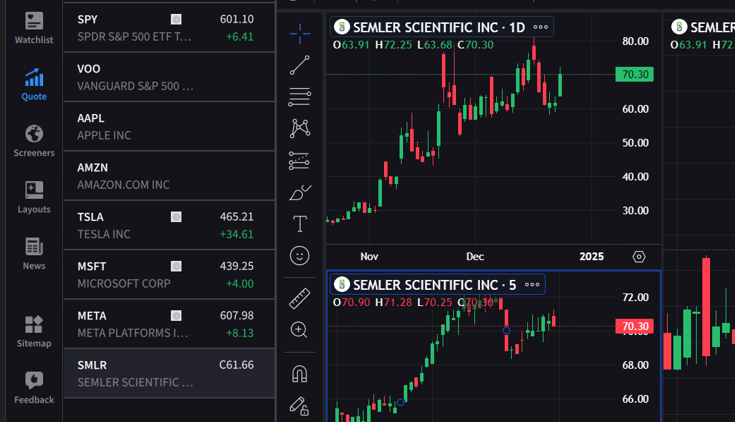Select the MSFT Microsoft row

tap(169, 275)
